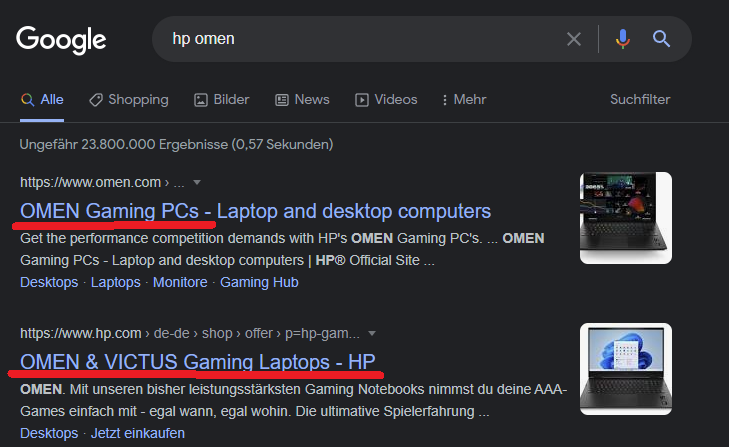
Task: Click the magnifying glass search icon
Action: tap(661, 39)
